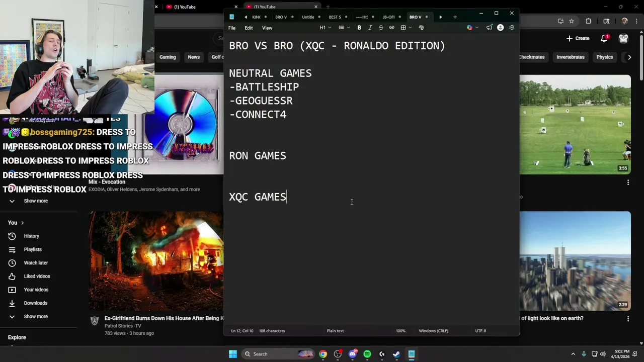
Task: Switch to the BEST S Notepad tab
Action: coord(335,17)
